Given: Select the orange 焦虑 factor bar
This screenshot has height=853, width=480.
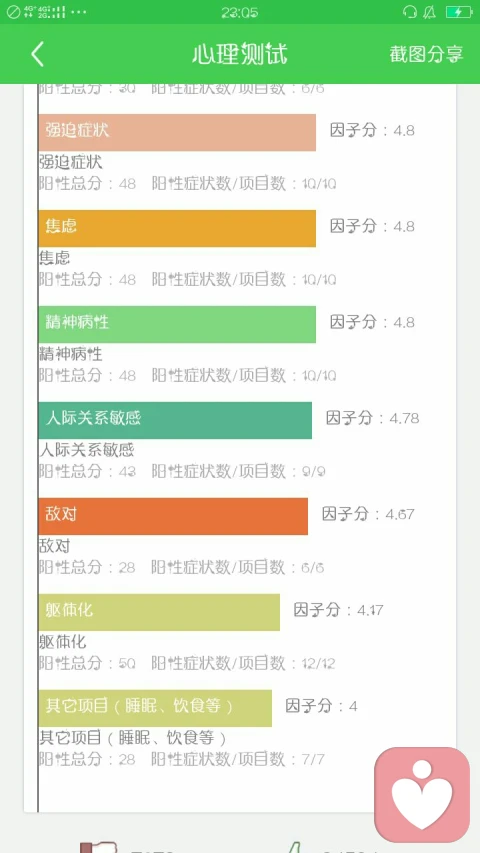Looking at the screenshot, I should click(x=177, y=228).
